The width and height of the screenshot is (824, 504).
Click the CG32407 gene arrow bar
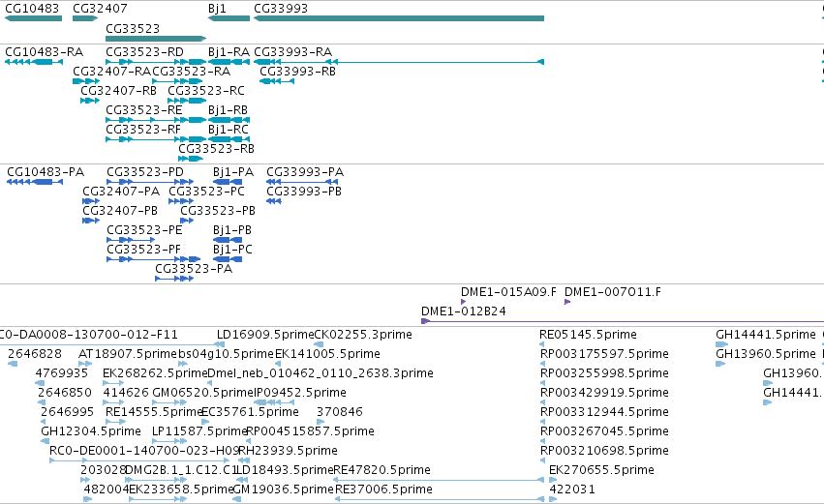(85, 18)
